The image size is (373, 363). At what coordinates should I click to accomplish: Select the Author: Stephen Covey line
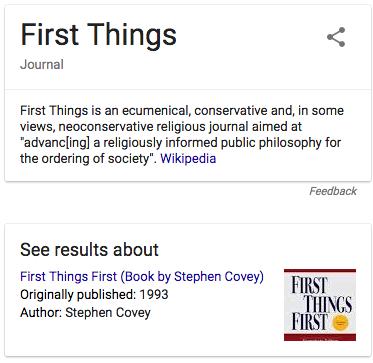85,313
